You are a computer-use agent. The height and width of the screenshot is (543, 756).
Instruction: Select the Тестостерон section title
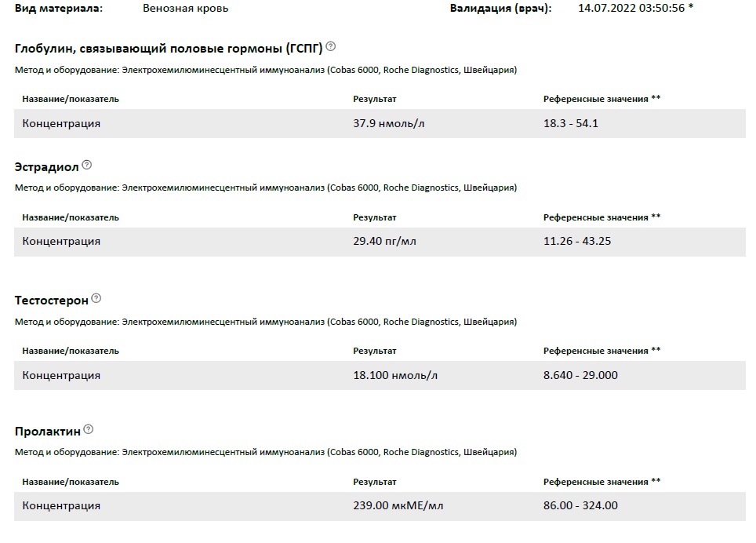(x=52, y=300)
